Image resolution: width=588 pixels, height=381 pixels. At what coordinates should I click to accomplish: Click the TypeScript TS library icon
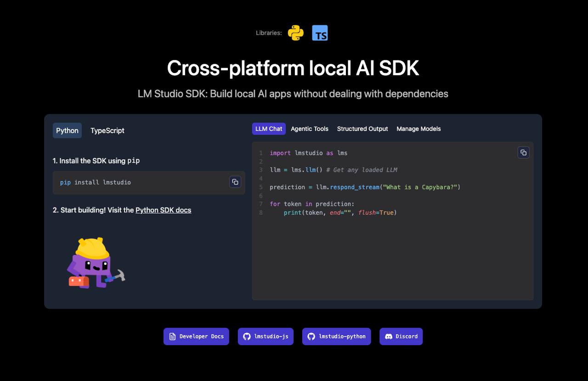[320, 33]
